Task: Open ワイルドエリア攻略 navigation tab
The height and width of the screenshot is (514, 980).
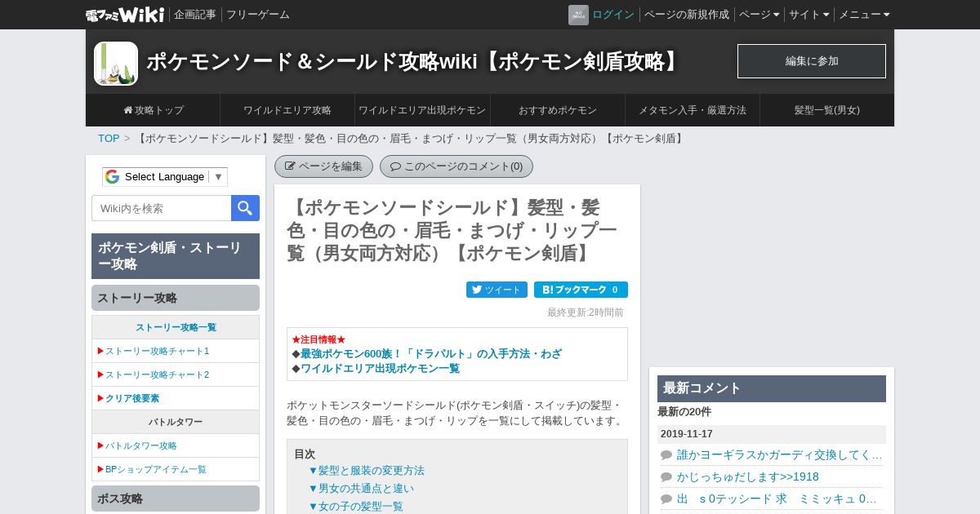Action: 287,110
